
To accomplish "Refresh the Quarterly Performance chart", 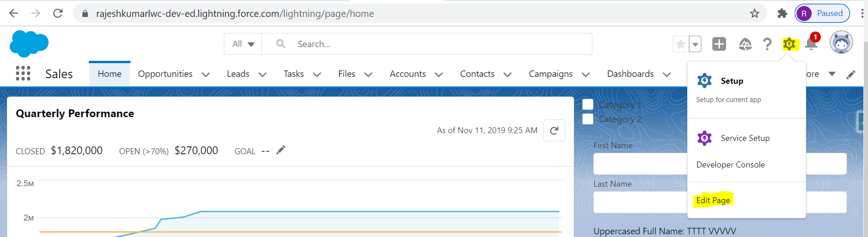I will (x=554, y=130).
